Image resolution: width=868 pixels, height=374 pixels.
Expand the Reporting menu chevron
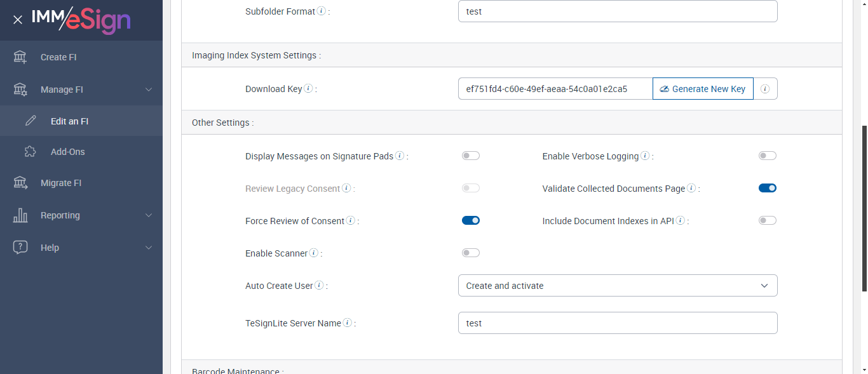(x=149, y=215)
